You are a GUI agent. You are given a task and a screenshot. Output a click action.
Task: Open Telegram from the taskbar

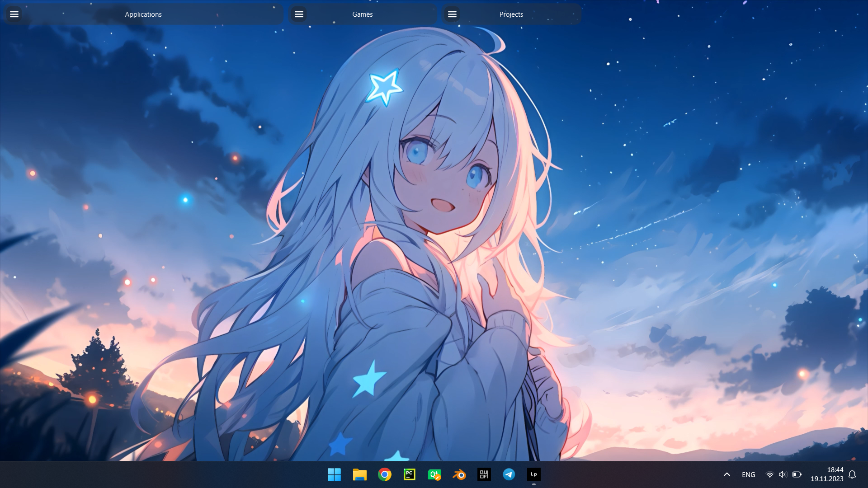(x=509, y=474)
